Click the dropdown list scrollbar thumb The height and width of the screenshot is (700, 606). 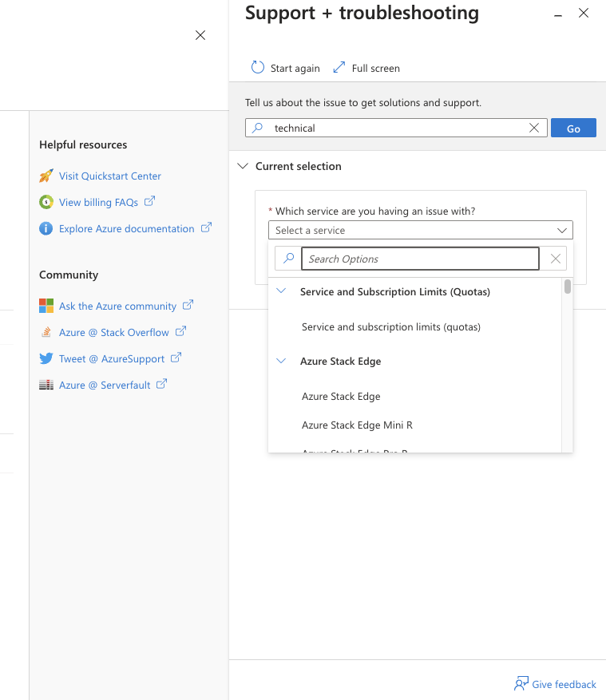567,287
